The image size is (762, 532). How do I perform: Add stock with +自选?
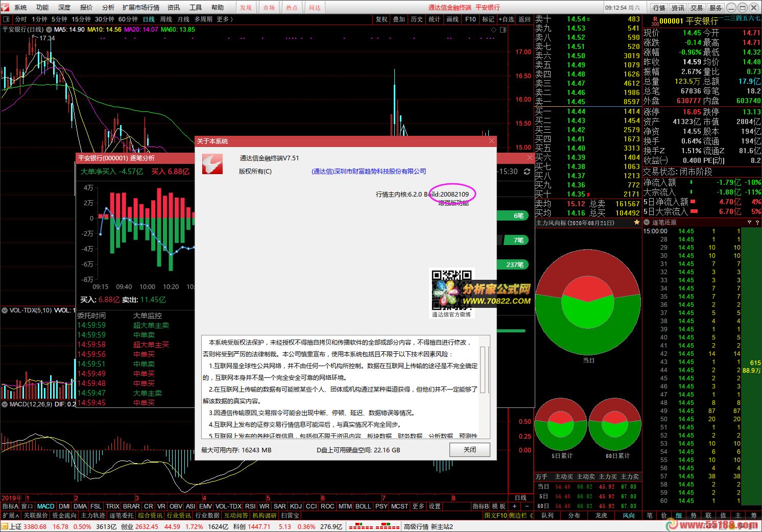[507, 19]
